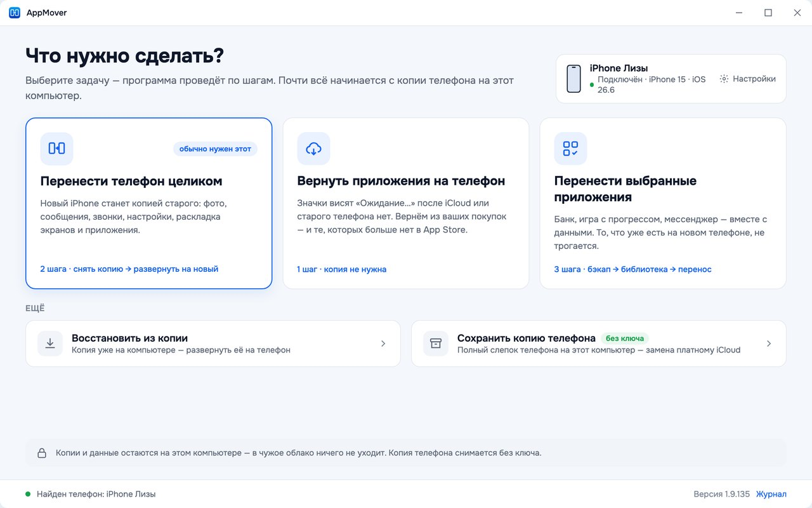Screen dimensions: 812x508
Task: Click the green status dot in status bar
Action: pyautogui.click(x=28, y=494)
